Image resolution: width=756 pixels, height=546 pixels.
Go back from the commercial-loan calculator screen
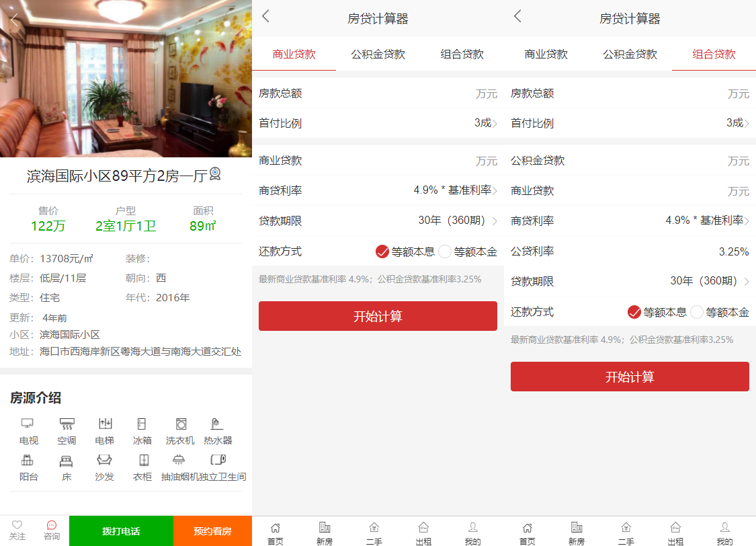(265, 16)
